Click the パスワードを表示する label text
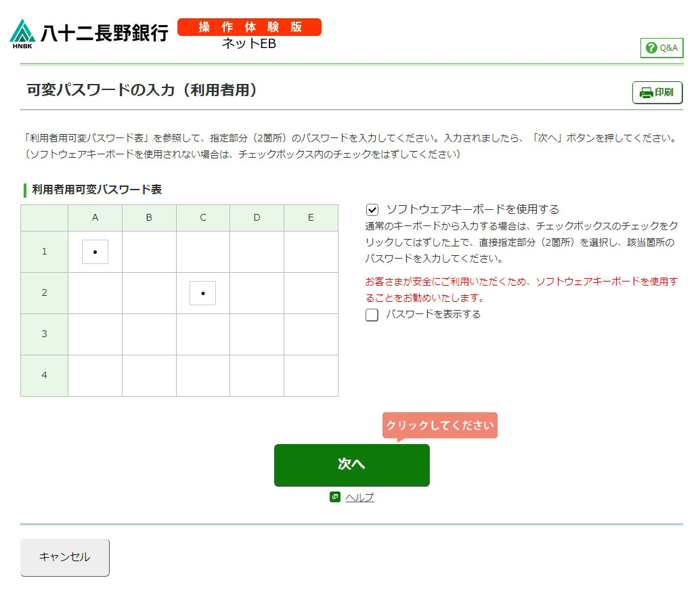Screen dimensions: 700x593 tap(433, 314)
